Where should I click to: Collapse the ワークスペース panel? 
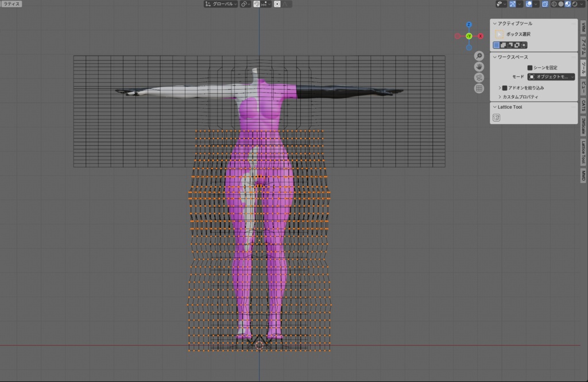(494, 57)
